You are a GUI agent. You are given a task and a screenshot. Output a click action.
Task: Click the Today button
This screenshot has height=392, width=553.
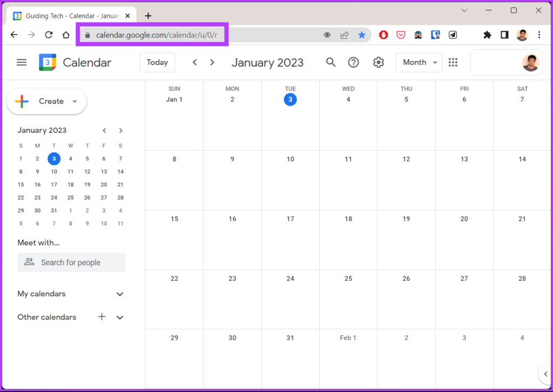pyautogui.click(x=157, y=63)
